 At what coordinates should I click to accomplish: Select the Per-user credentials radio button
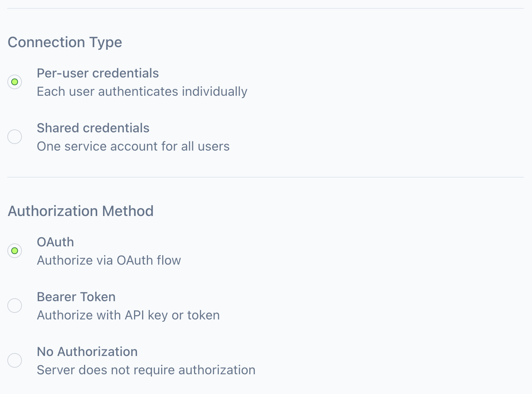[x=15, y=82]
